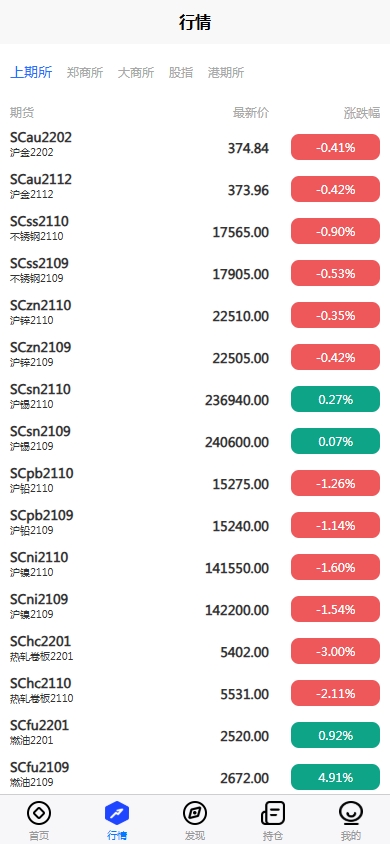
Task: Select the 股指 tab
Action: pyautogui.click(x=181, y=73)
